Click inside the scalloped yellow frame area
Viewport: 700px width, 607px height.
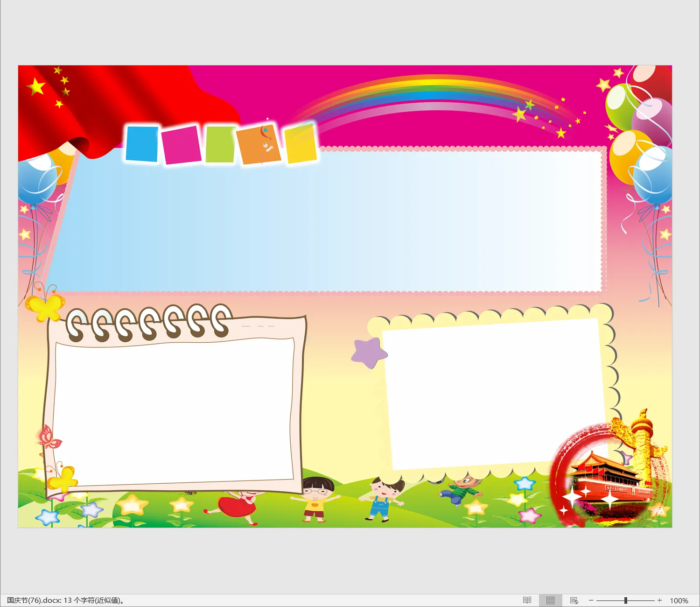(492, 392)
